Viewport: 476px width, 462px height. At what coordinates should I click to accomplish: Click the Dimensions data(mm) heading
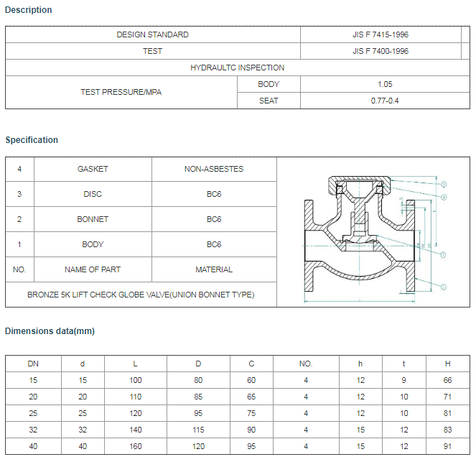tap(50, 331)
